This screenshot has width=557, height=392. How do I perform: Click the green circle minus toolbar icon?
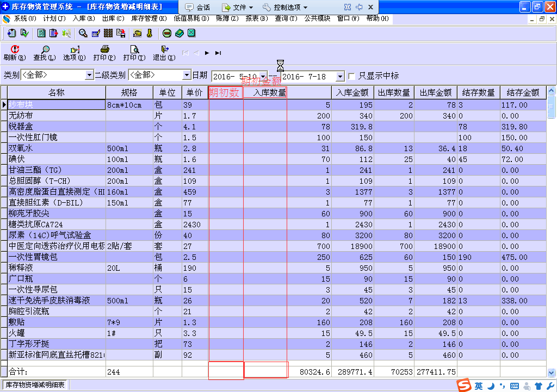166,33
